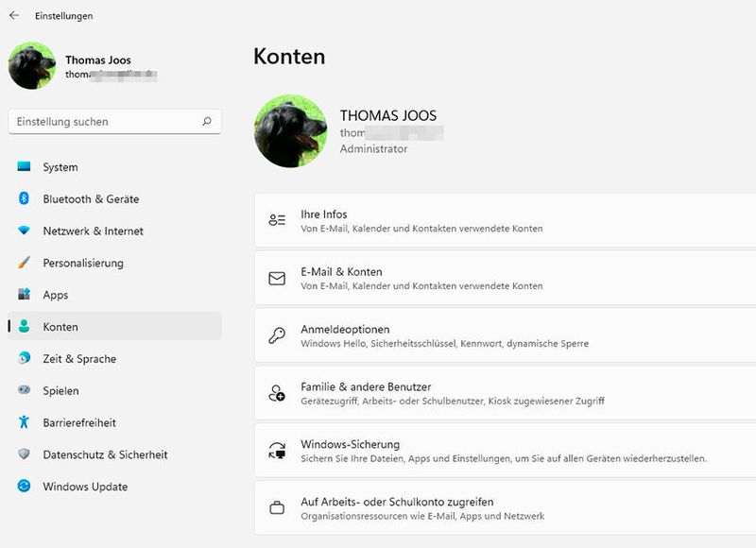Click the Windows Hello, Sicherheitsschlüssel description text

click(444, 344)
